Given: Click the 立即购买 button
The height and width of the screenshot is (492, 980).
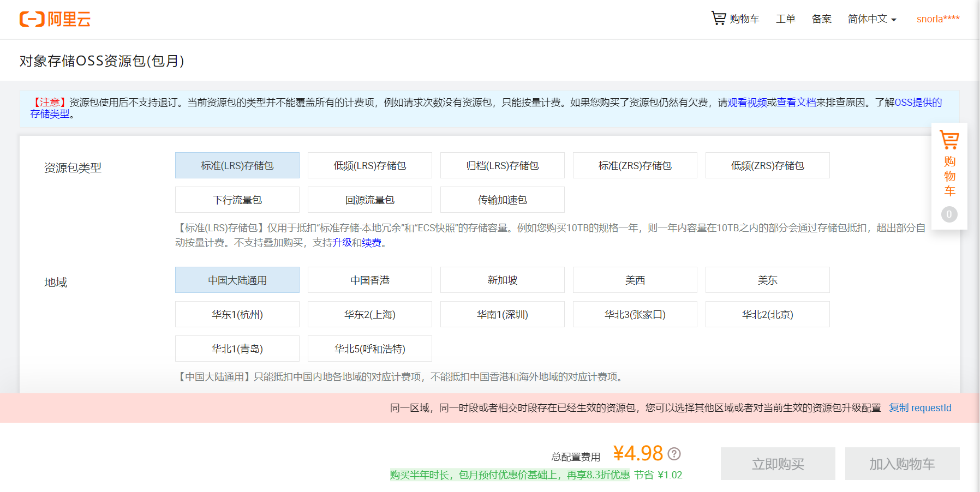Looking at the screenshot, I should [778, 464].
